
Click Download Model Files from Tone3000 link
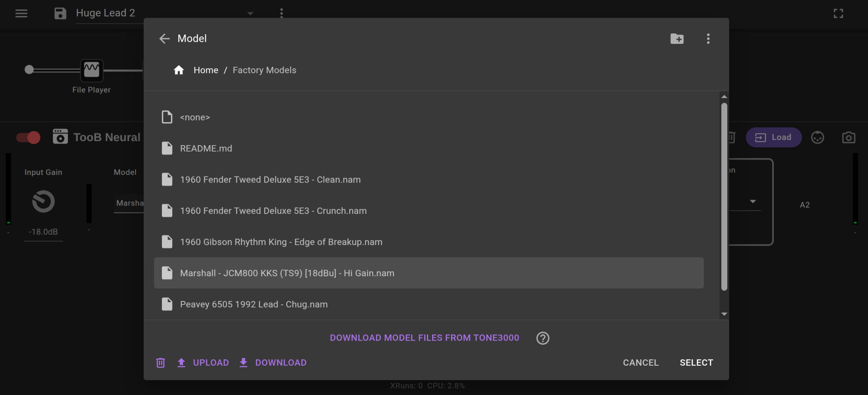pyautogui.click(x=424, y=338)
